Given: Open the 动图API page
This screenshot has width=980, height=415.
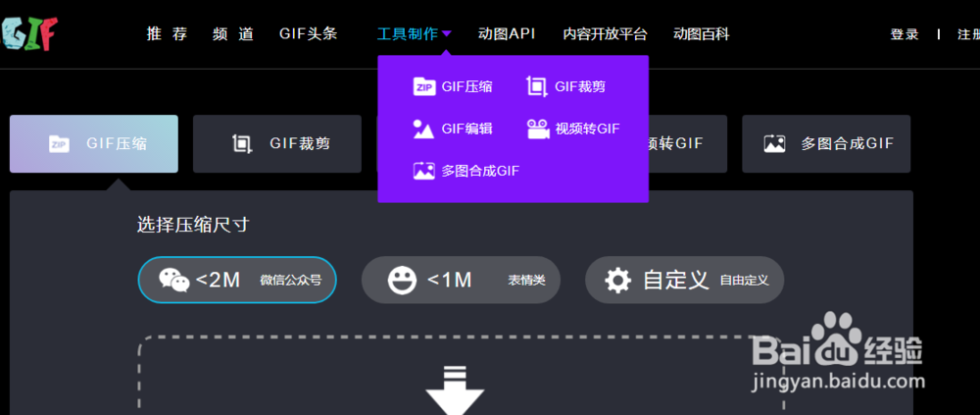Looking at the screenshot, I should pyautogui.click(x=507, y=33).
